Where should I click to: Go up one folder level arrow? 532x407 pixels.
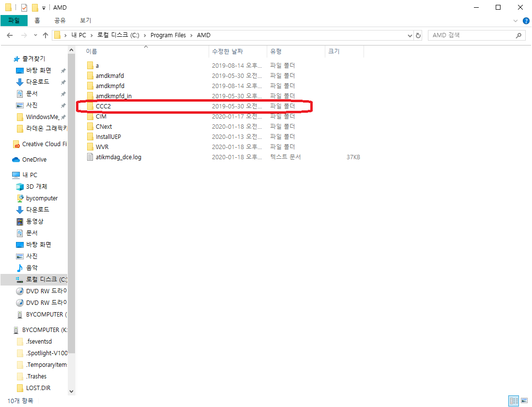46,35
